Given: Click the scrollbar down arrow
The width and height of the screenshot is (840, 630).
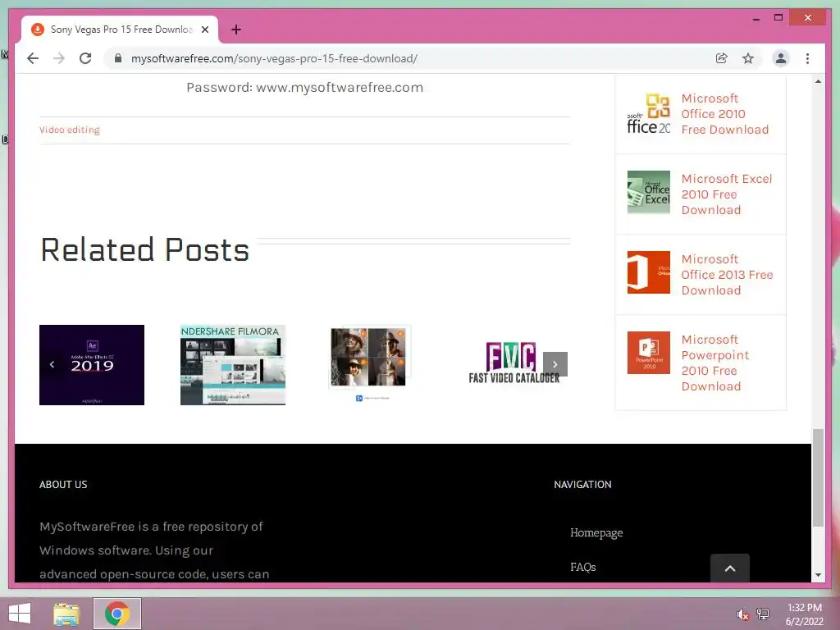Looking at the screenshot, I should (818, 575).
